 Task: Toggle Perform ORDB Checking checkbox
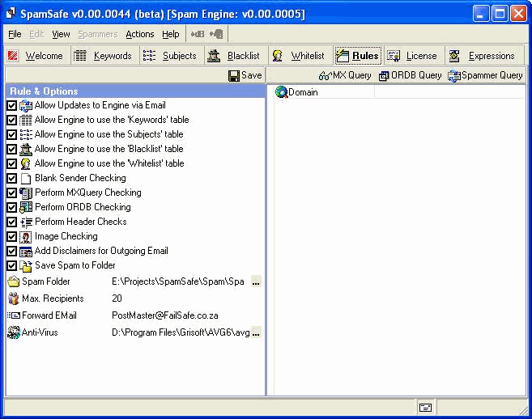[x=11, y=207]
